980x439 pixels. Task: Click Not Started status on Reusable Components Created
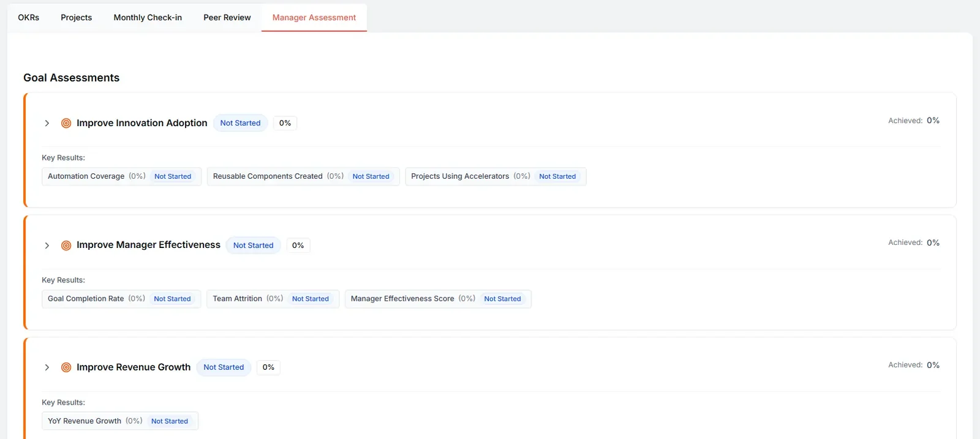click(371, 176)
